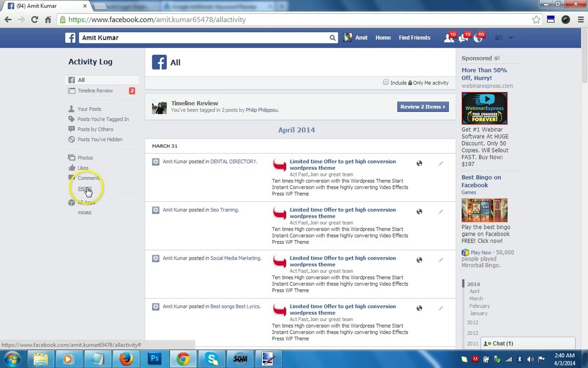Click audience globe on Social Media Marketing post
This screenshot has height=368, width=588.
[x=419, y=260]
